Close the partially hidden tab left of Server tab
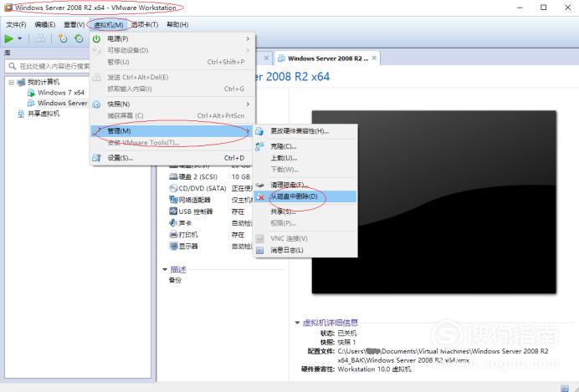 pyautogui.click(x=266, y=58)
